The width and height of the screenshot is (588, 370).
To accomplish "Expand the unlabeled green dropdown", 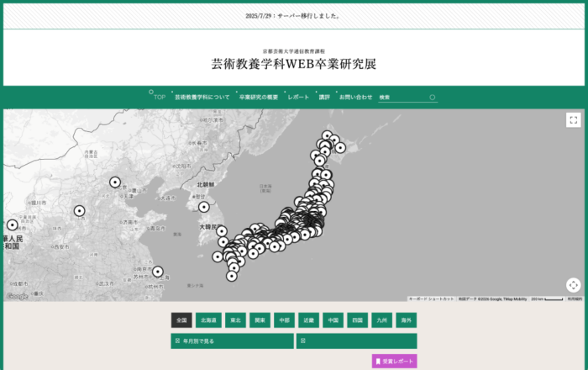I will point(356,341).
